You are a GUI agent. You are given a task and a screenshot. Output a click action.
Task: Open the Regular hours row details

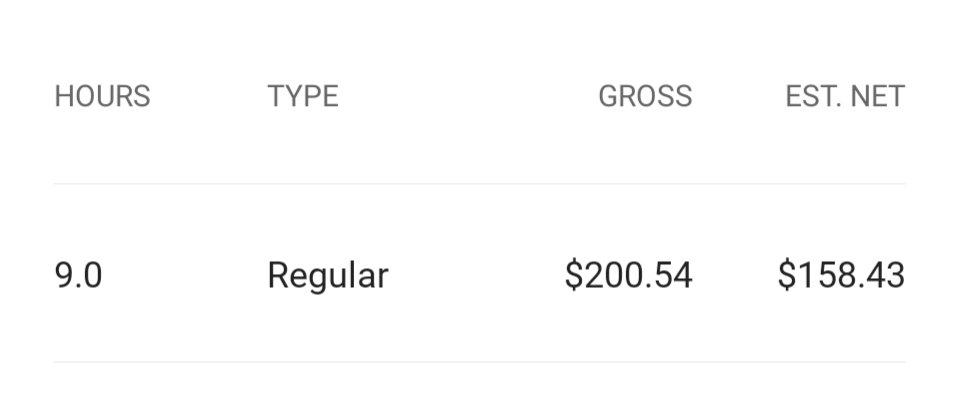tap(480, 273)
